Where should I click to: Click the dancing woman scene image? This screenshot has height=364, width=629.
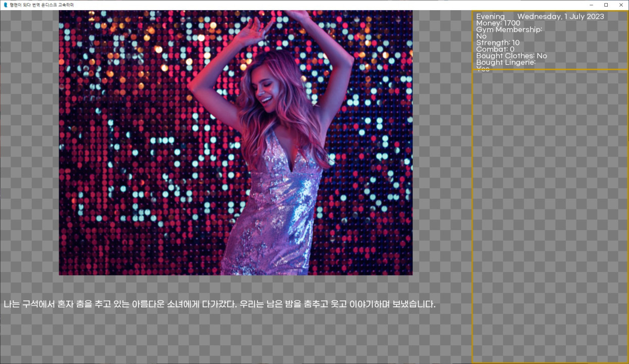(x=236, y=143)
